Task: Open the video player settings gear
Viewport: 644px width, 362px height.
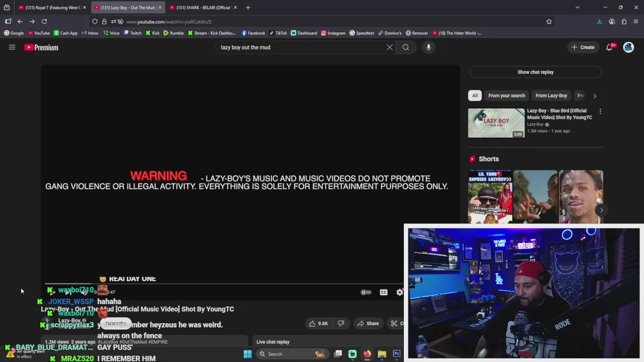Action: click(x=399, y=292)
